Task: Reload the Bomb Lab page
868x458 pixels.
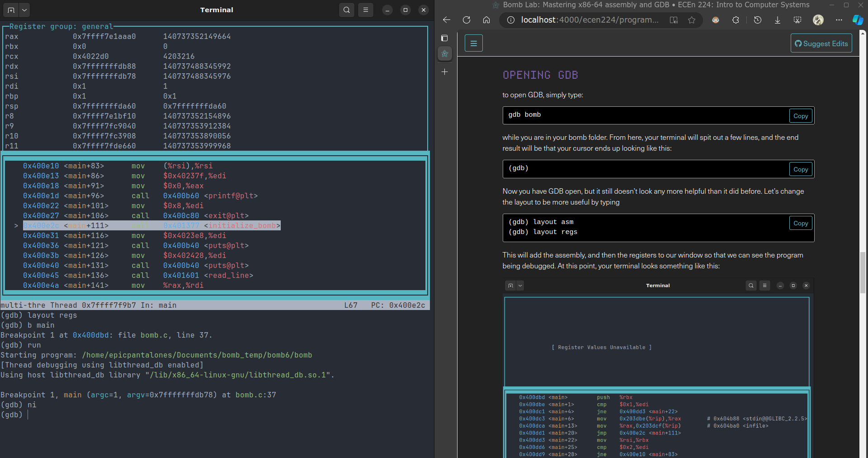Action: pos(467,20)
